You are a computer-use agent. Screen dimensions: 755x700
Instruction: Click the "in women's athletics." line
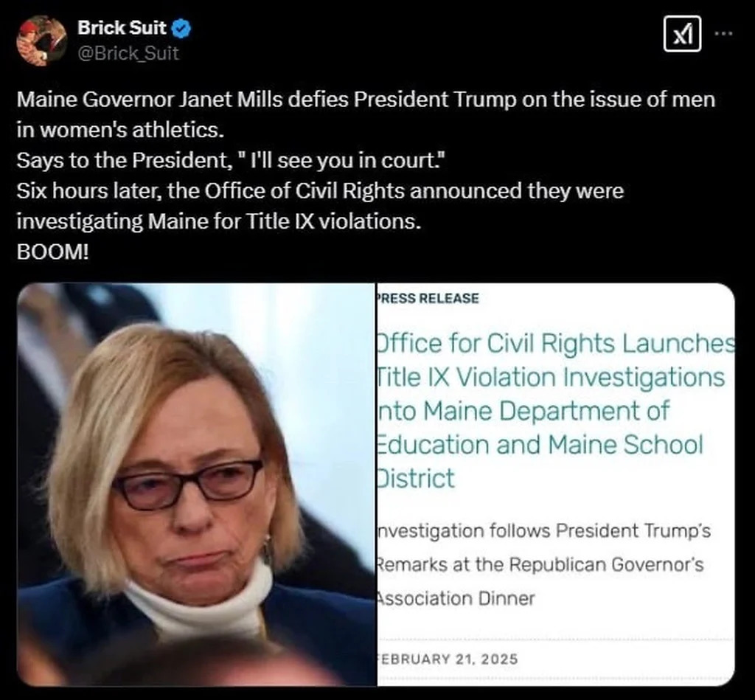[120, 130]
